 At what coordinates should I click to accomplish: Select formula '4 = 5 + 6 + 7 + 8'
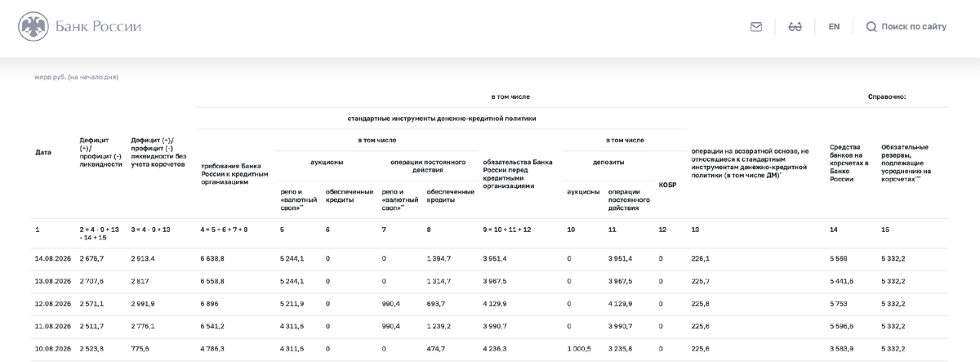[224, 230]
